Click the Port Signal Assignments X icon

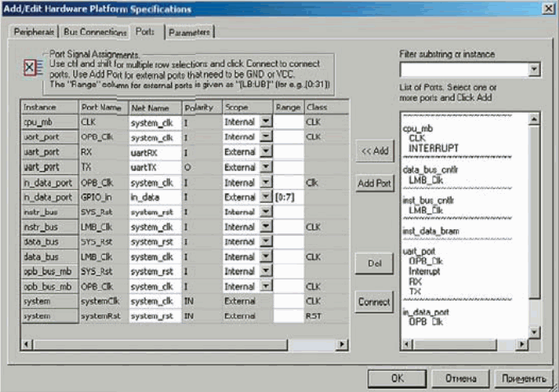click(30, 68)
